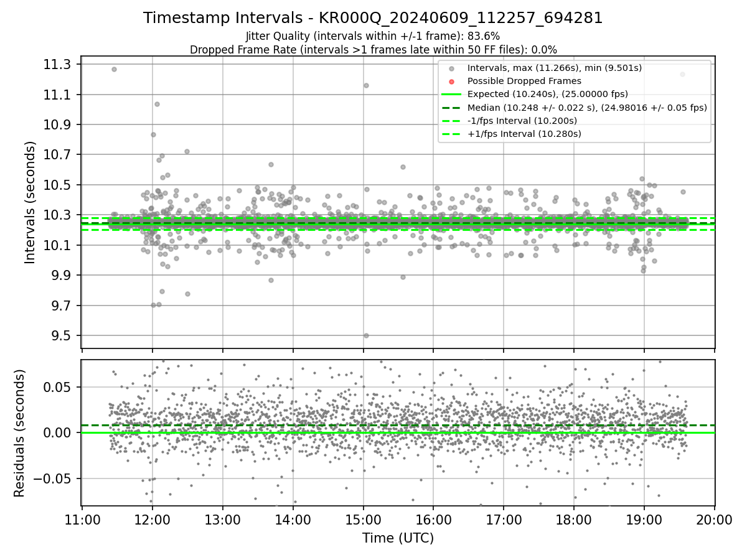This screenshot has height=560, width=747.
Task: Click legend entry 'Expected (10.240s), (25.00000 fps)'
Action: [x=548, y=94]
